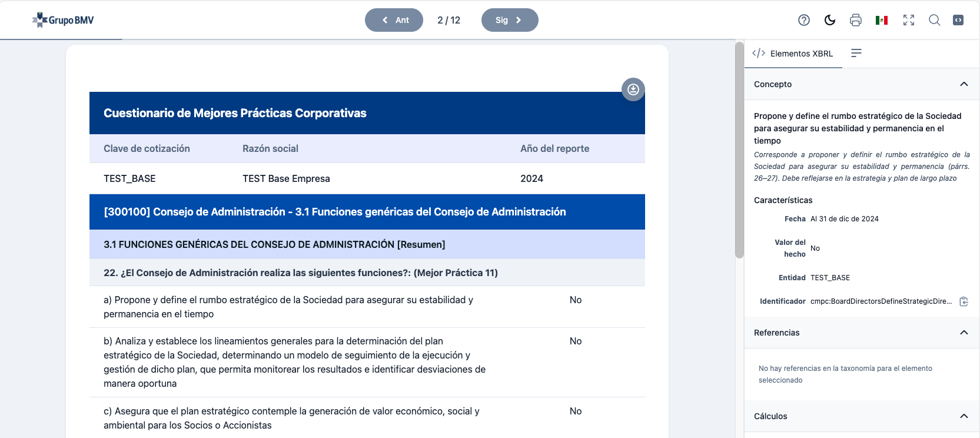Select the 'No' answer for item c)
Image resolution: width=980 pixels, height=438 pixels.
pos(576,412)
